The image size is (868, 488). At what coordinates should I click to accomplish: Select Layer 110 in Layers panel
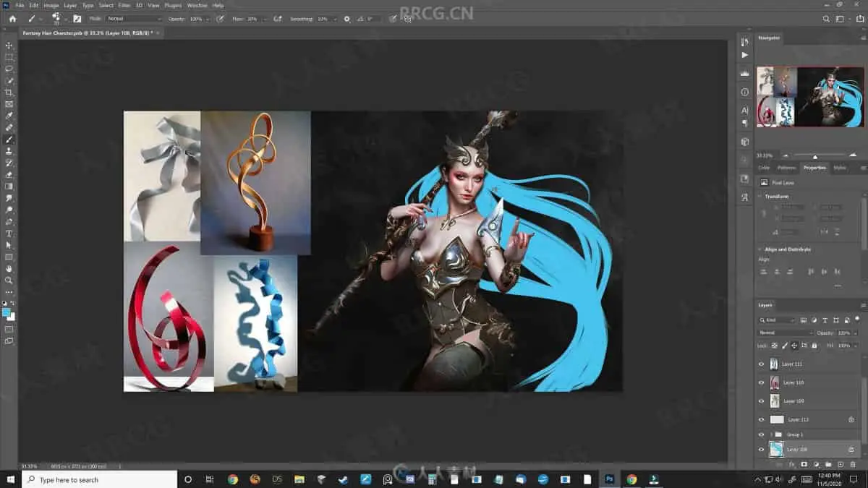click(x=793, y=382)
